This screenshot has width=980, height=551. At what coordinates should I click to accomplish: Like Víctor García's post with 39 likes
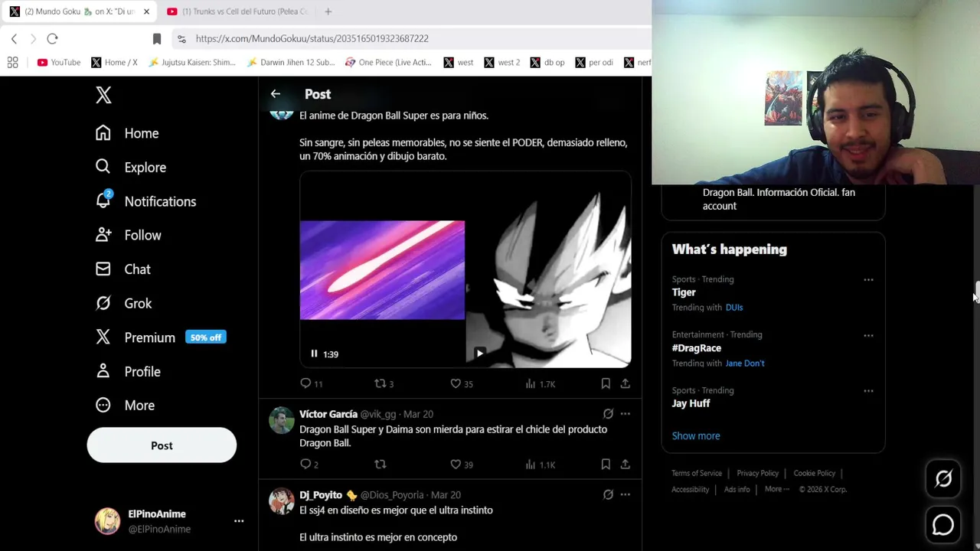pyautogui.click(x=462, y=465)
